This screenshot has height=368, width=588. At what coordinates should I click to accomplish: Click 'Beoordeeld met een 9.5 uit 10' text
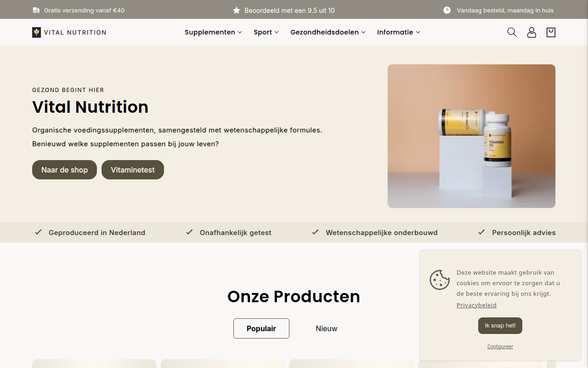pos(289,10)
